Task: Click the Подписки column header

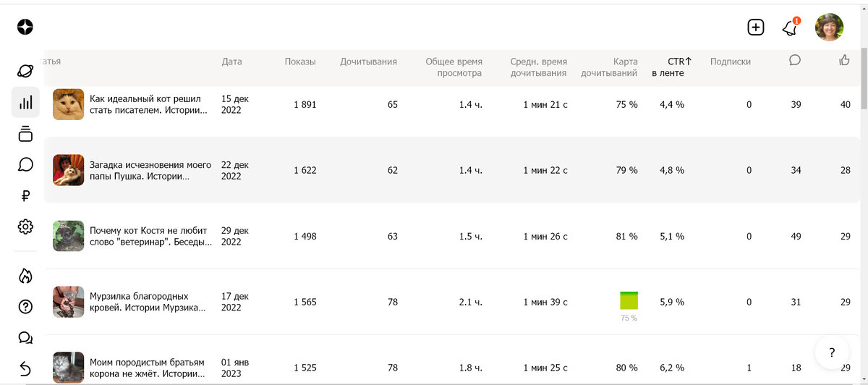Action: [731, 62]
